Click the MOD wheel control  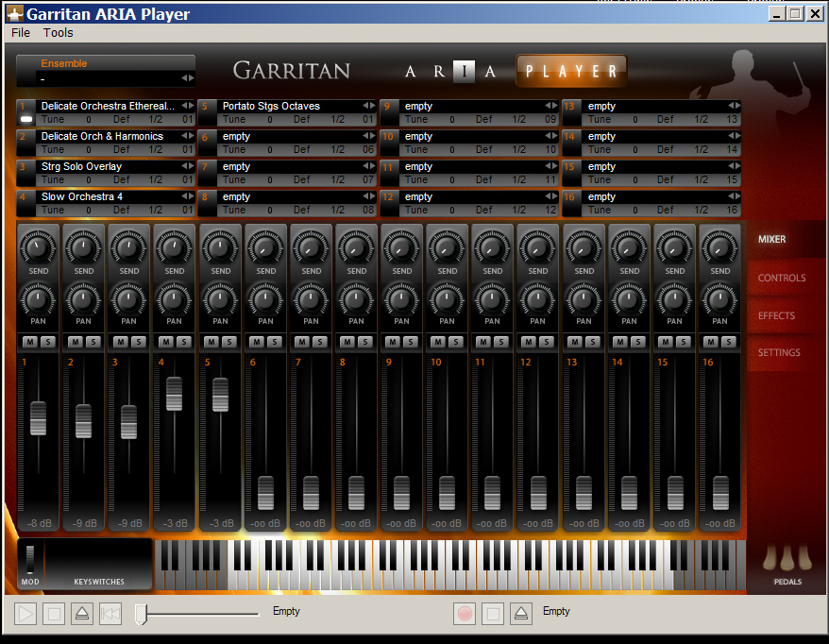(x=30, y=559)
